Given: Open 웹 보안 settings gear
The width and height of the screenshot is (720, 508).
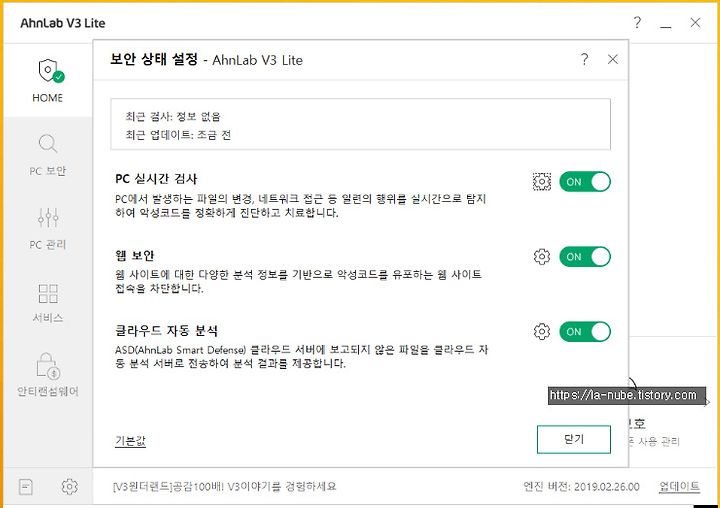Looking at the screenshot, I should tap(542, 257).
